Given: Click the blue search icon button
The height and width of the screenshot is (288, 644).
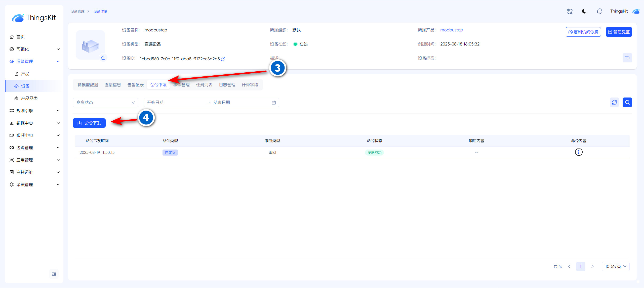Looking at the screenshot, I should pos(627,102).
